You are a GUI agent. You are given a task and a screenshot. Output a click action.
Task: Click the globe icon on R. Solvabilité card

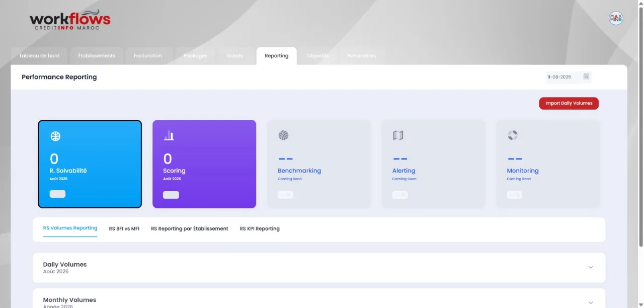click(x=55, y=136)
